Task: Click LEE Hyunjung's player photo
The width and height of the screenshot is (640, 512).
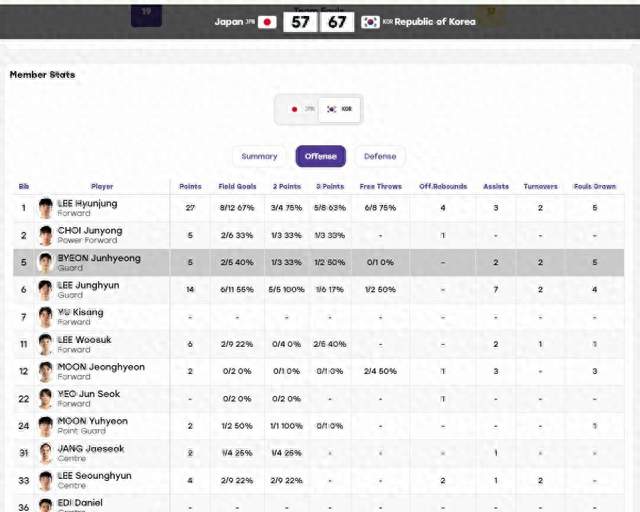Action: (46, 208)
